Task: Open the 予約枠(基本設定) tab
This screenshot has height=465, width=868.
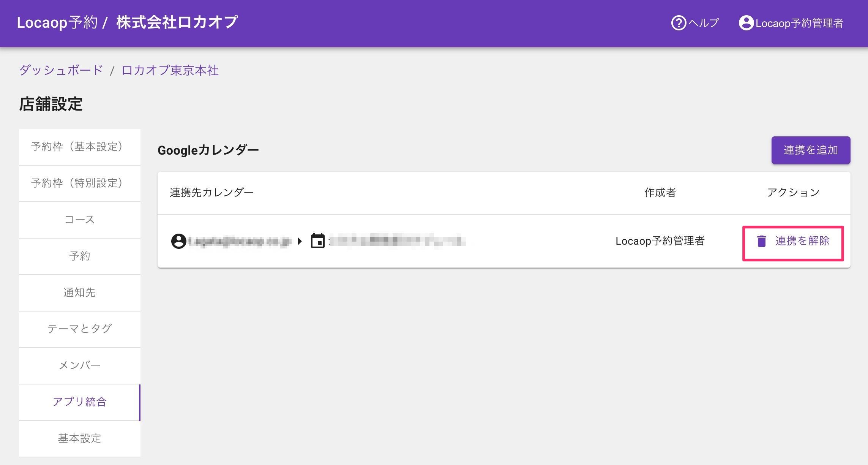Action: 79,147
